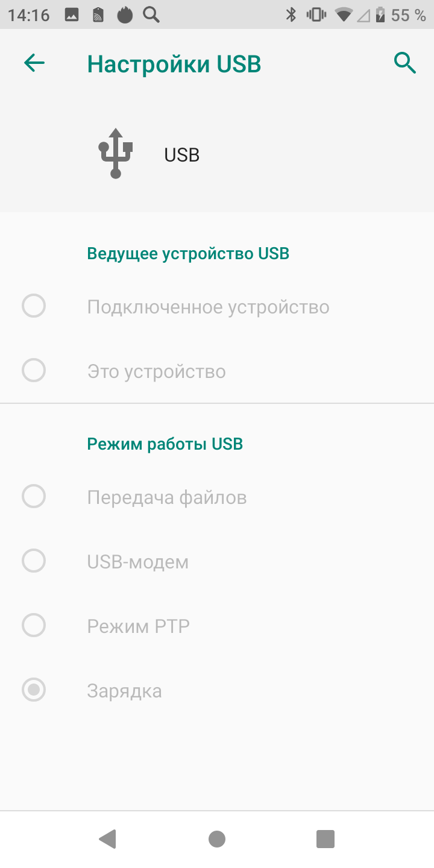Open recent apps with the square button
Viewport: 434px width, 868px height.
[325, 838]
